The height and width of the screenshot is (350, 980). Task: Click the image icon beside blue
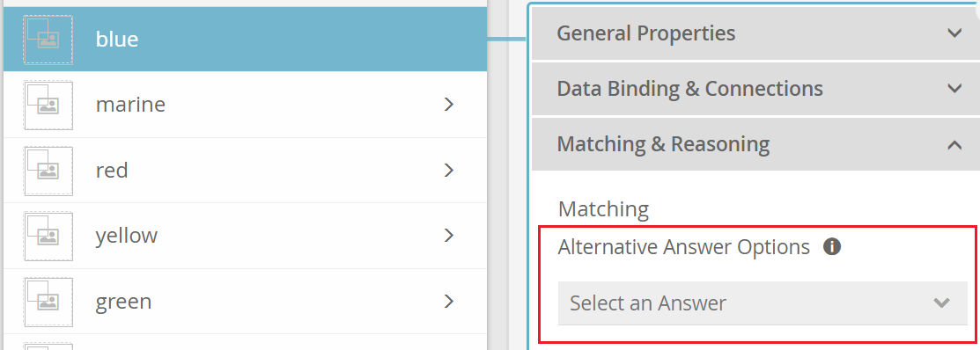coord(48,40)
